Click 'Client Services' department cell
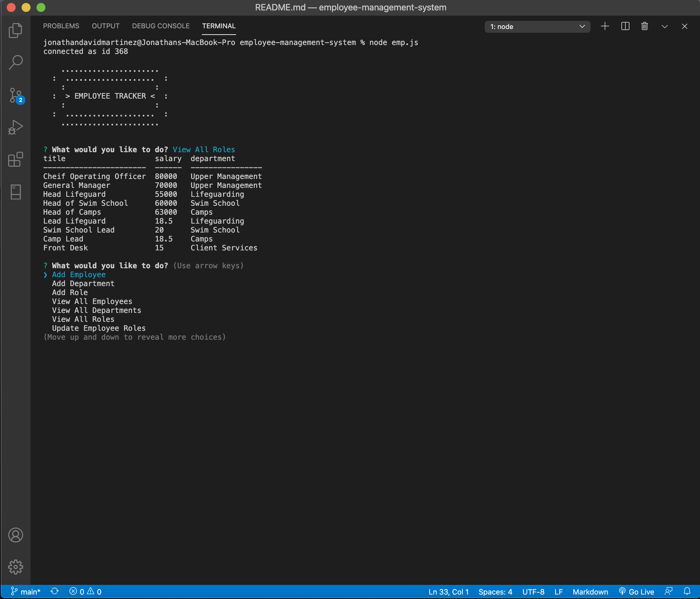Screen dimensions: 700x599 coord(224,248)
